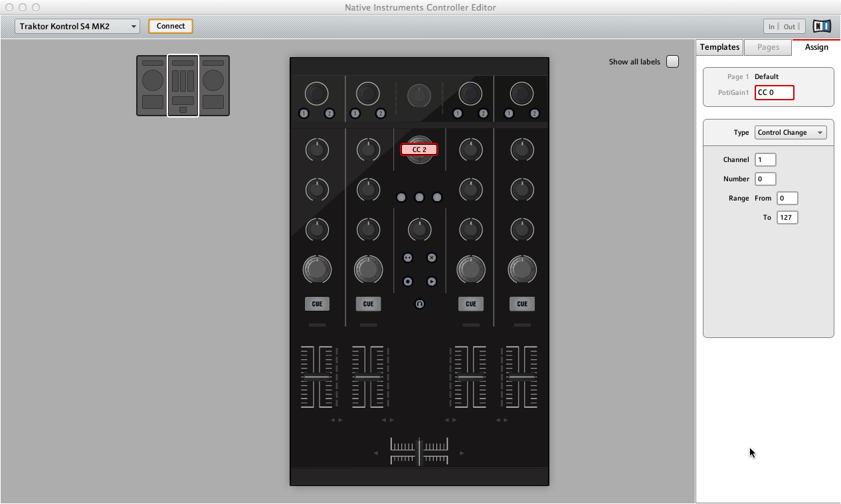The height and width of the screenshot is (504, 841).
Task: Enable the Show all labels checkbox
Action: coord(672,61)
